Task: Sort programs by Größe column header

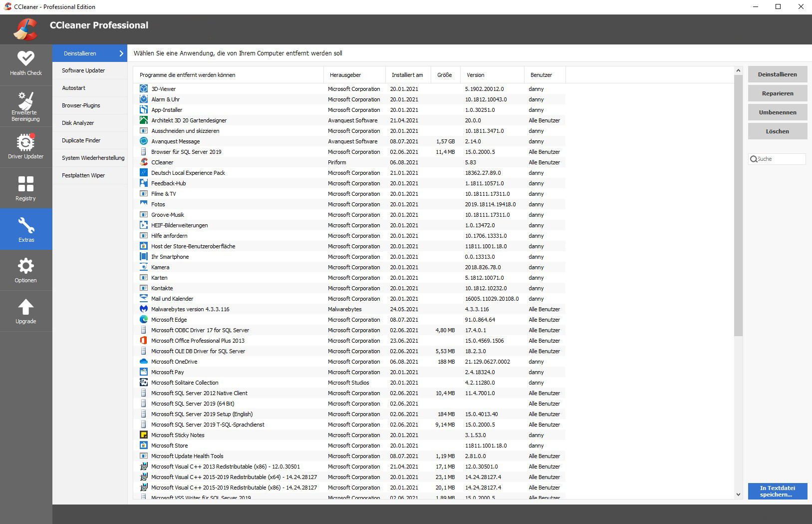Action: (445, 75)
